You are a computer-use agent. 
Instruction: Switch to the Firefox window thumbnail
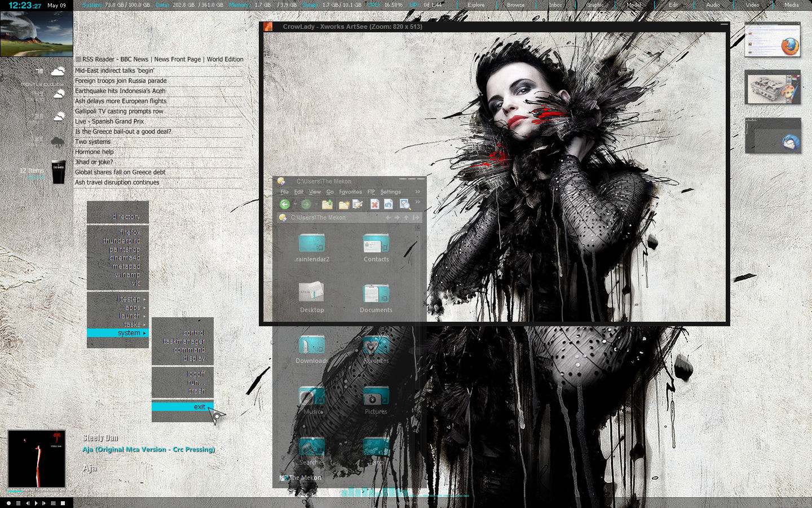pyautogui.click(x=773, y=40)
